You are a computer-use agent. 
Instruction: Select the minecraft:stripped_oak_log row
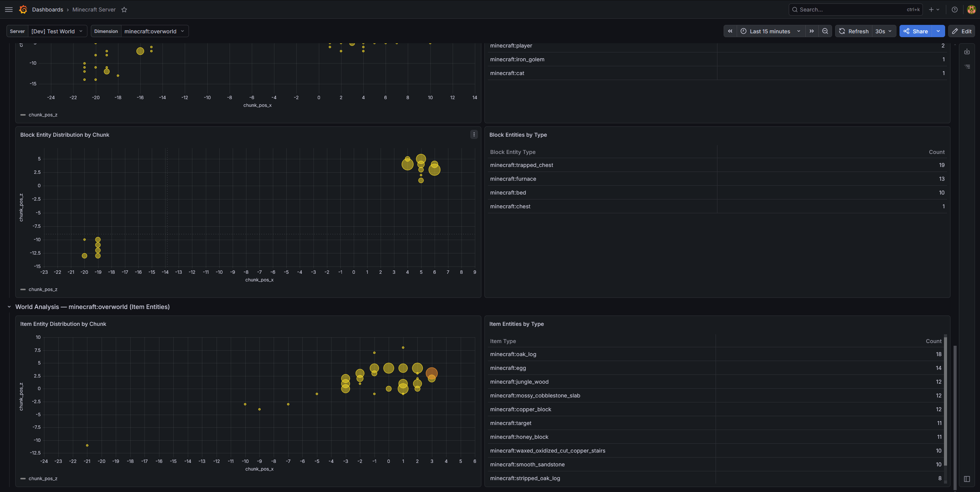[x=715, y=478]
